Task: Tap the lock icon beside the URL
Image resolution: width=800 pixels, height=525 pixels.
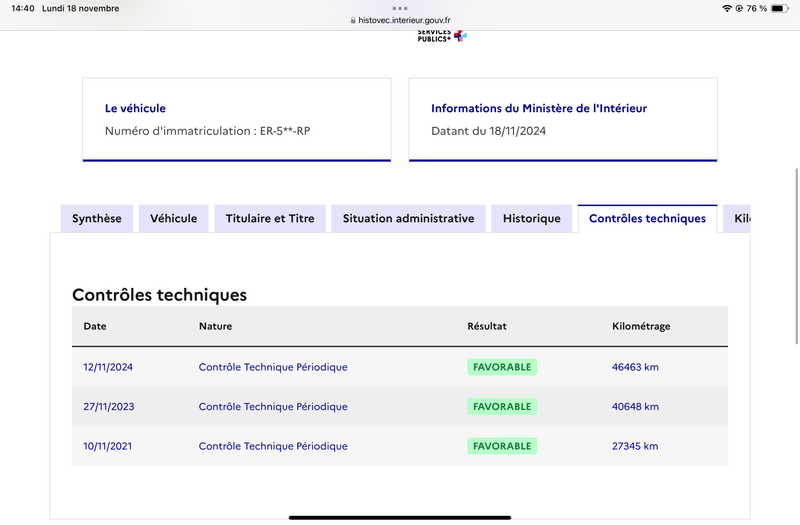Action: (x=353, y=20)
